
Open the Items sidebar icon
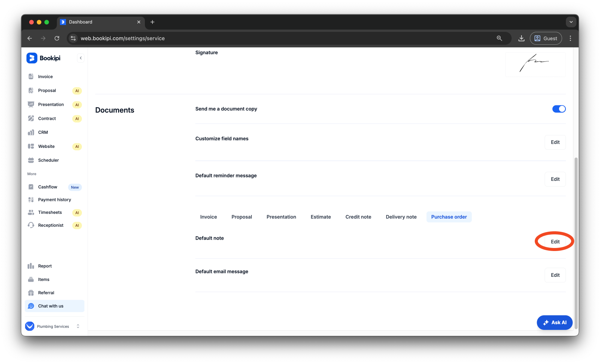pos(31,279)
